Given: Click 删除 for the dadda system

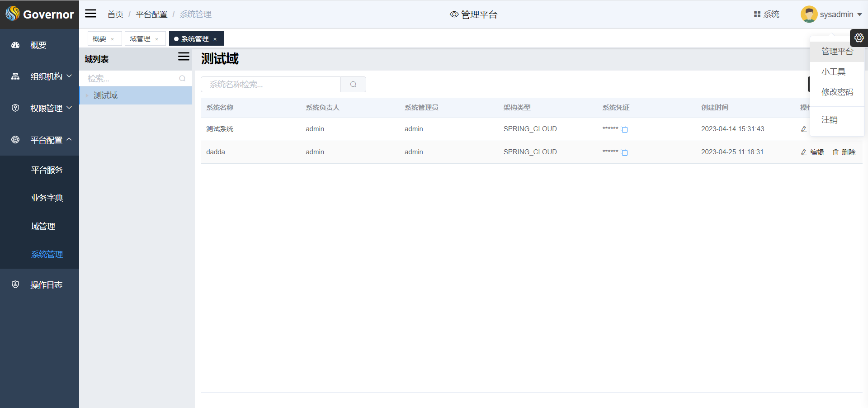Looking at the screenshot, I should pos(844,152).
